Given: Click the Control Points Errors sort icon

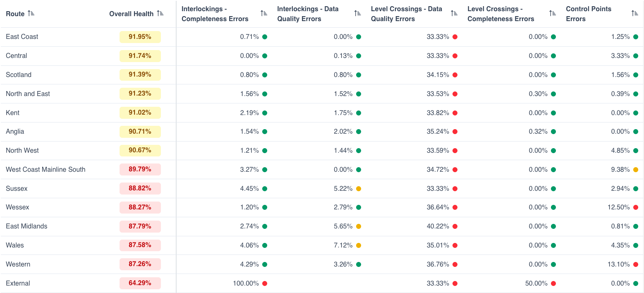Looking at the screenshot, I should click(x=635, y=13).
